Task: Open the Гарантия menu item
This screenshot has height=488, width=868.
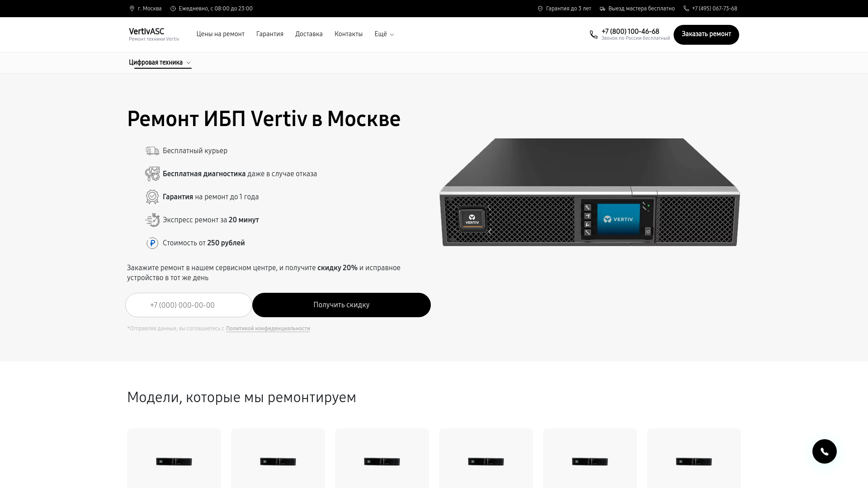Action: tap(270, 34)
